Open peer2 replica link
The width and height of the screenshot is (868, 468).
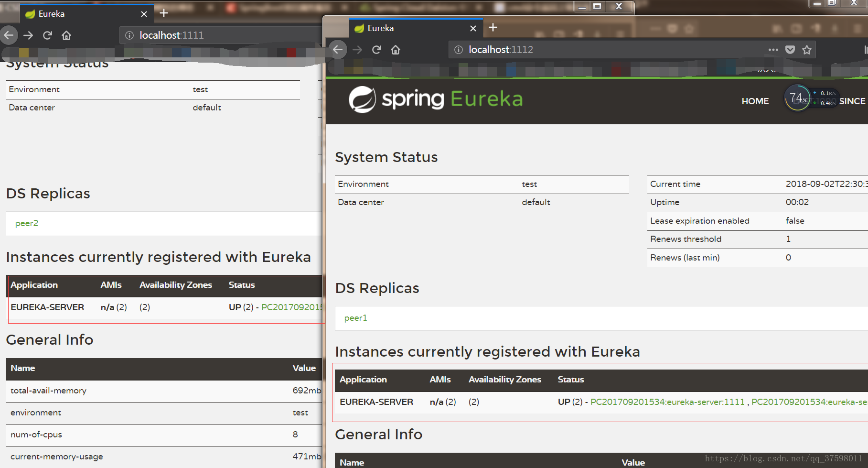(x=27, y=223)
